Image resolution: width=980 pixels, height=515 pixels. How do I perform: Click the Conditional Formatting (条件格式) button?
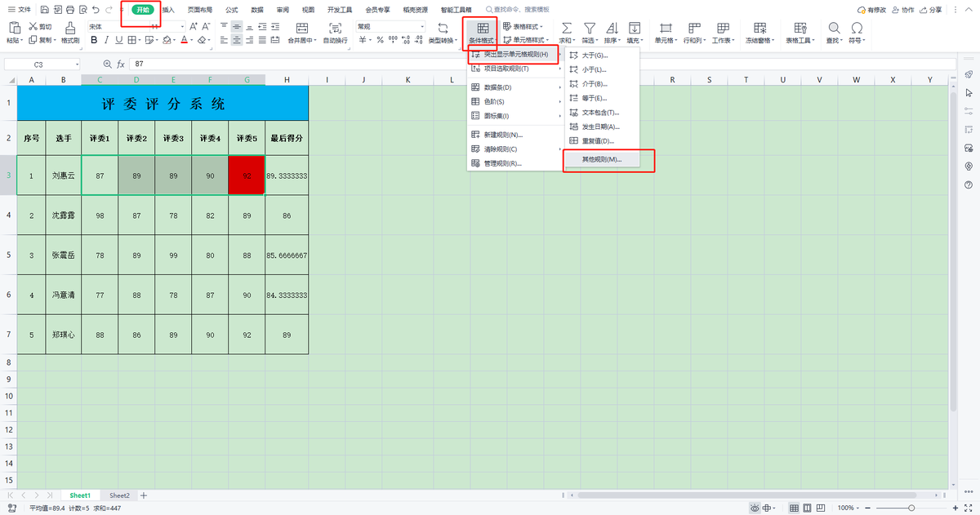click(x=481, y=33)
